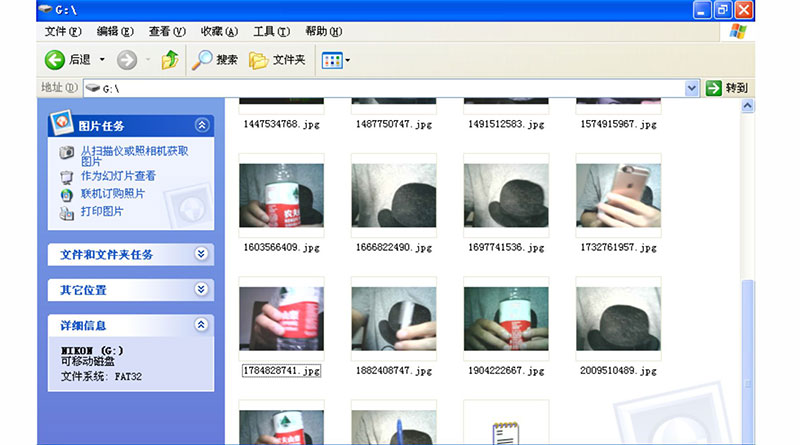Open the Edit (编辑) menu
This screenshot has width=800, height=445.
tap(115, 32)
